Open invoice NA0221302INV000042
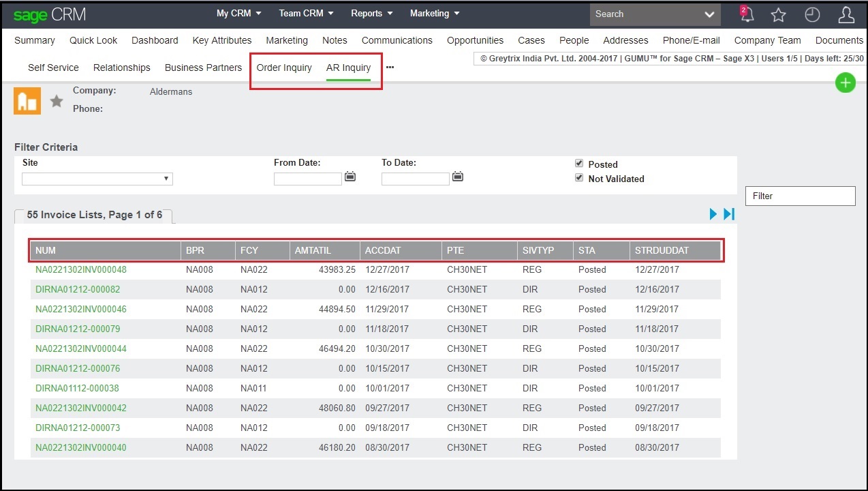Screen dimensions: 868x491 tap(81, 408)
